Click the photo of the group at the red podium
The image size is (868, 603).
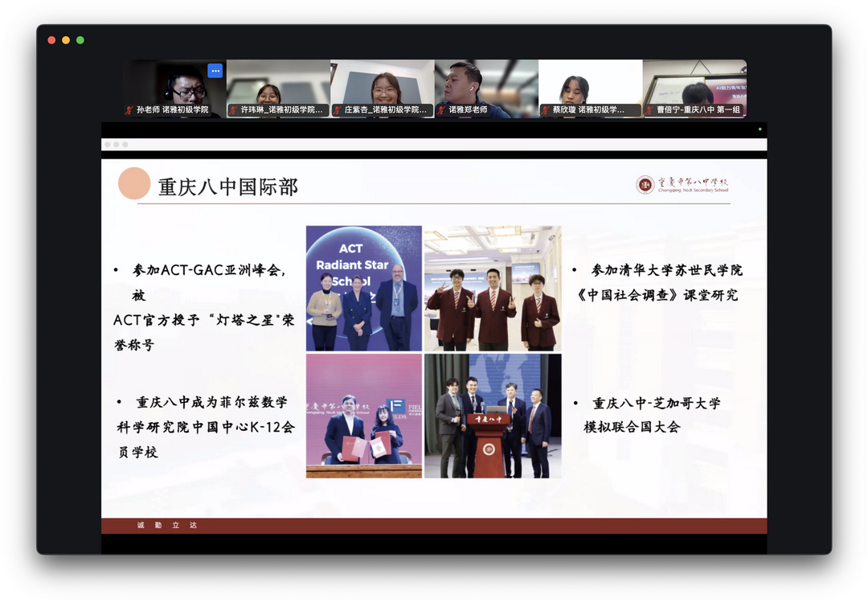coord(493,416)
